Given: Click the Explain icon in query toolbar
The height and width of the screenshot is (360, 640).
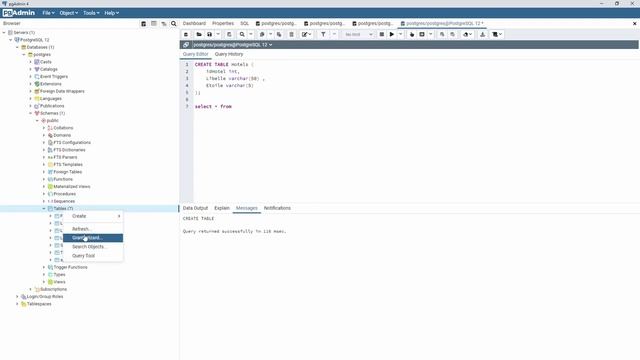Looking at the screenshot, I should click(411, 35).
